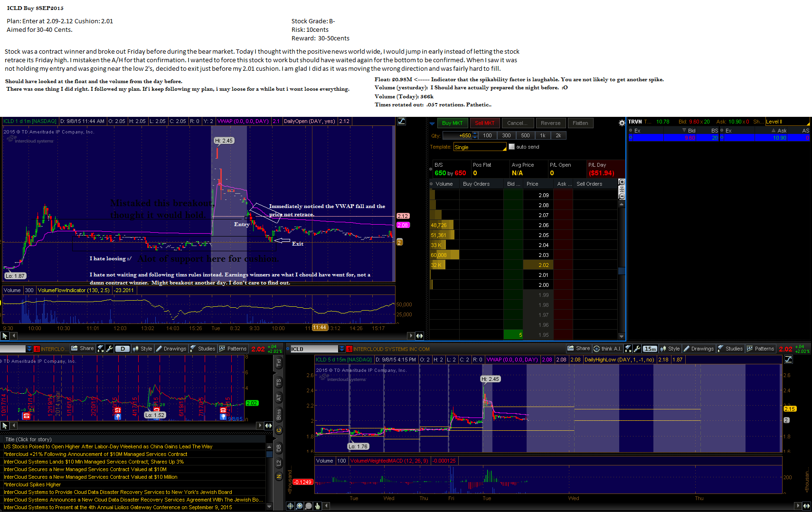Viewport: 812px width, 512px height.
Task: Click the news list scroll-down arrow
Action: pos(270,507)
